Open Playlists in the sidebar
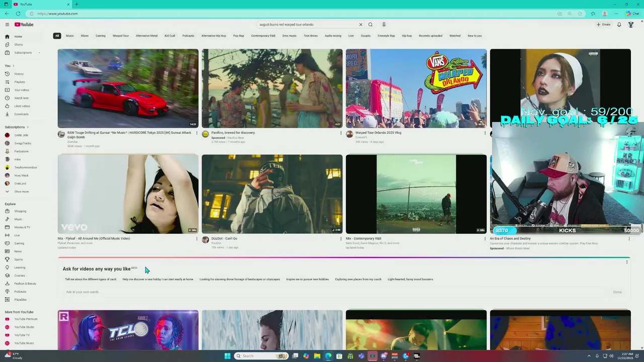Viewport: 644px width, 362px height. coord(20,82)
